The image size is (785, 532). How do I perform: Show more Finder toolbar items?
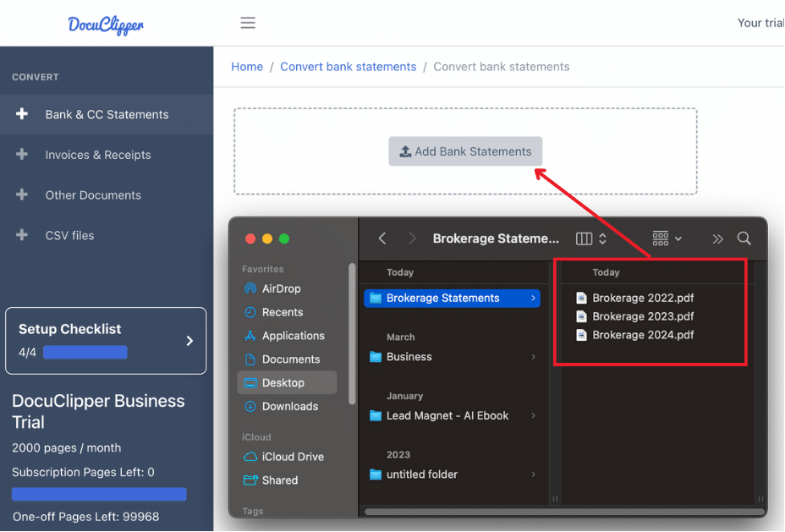click(x=718, y=239)
